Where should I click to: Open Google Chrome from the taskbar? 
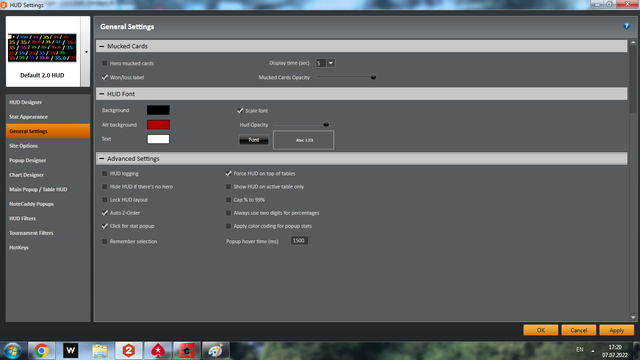42,351
